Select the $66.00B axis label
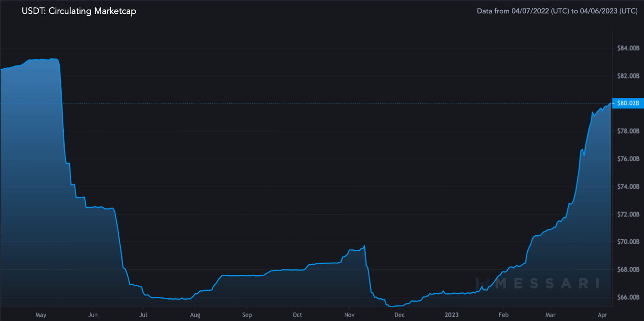The width and height of the screenshot is (644, 321). pyautogui.click(x=628, y=297)
